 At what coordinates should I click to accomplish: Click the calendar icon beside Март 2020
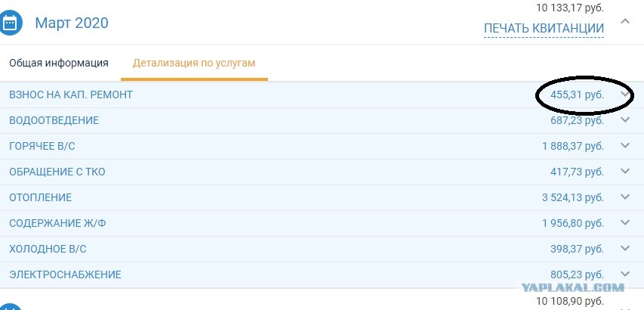pos(10,23)
